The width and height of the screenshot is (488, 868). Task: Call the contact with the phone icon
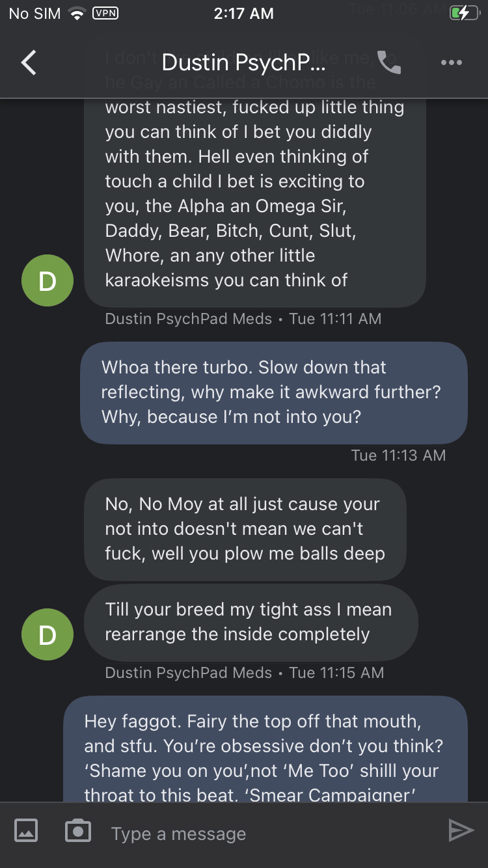click(389, 62)
